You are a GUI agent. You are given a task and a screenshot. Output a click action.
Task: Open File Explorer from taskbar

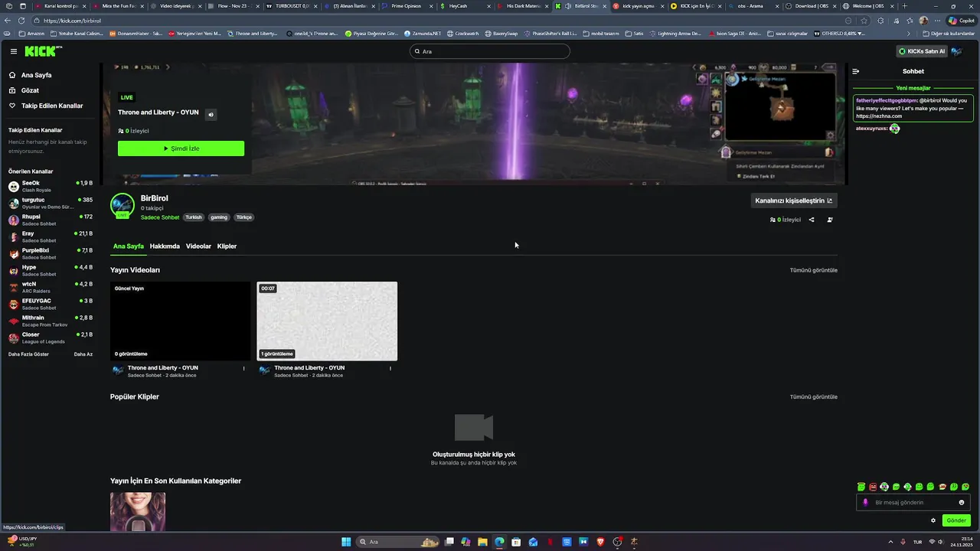(x=482, y=542)
